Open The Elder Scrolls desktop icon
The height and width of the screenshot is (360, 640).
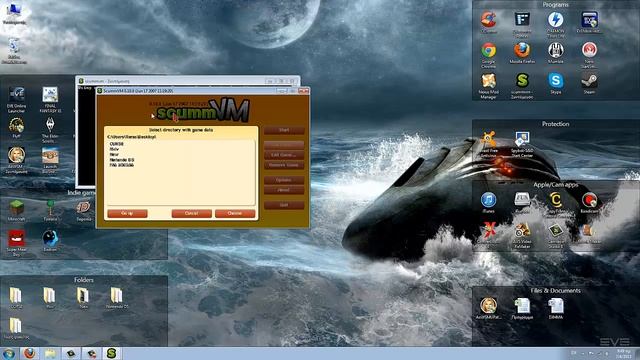50,130
